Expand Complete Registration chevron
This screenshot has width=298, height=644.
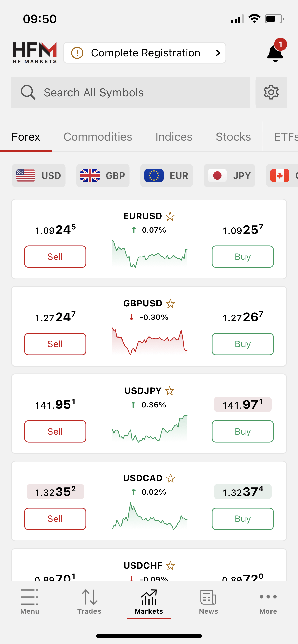pos(218,53)
